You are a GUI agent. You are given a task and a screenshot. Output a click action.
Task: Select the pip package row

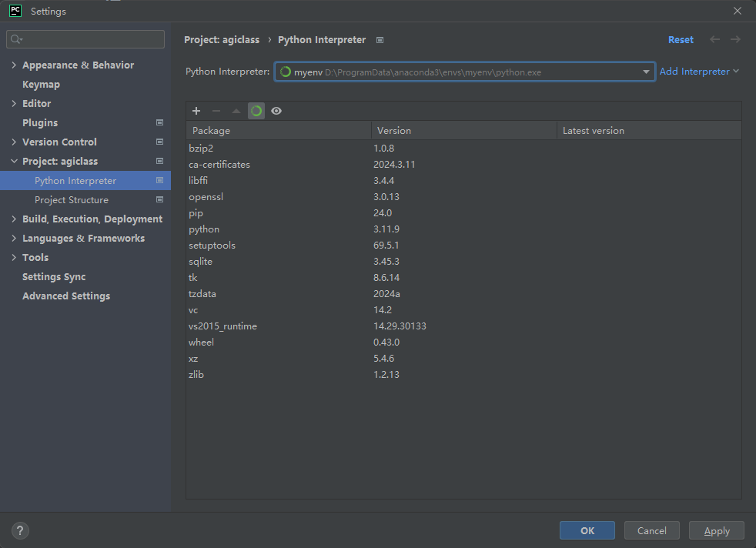pyautogui.click(x=463, y=212)
